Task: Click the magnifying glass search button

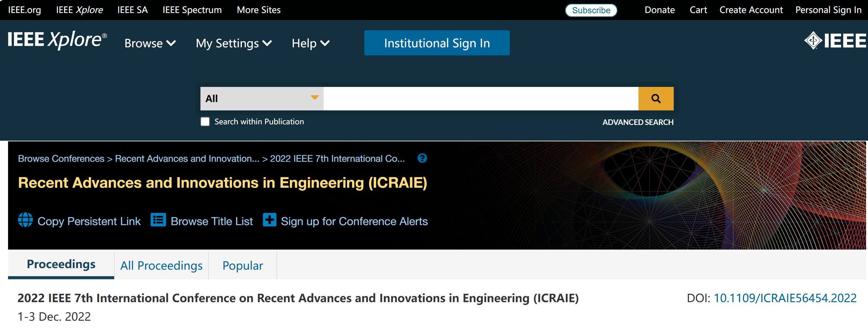Action: pyautogui.click(x=656, y=98)
